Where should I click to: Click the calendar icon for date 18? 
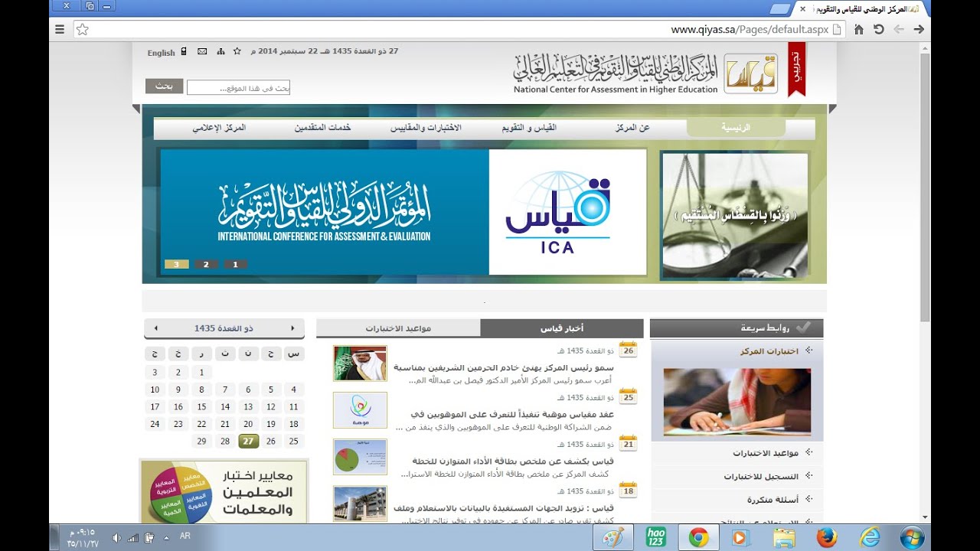(628, 490)
